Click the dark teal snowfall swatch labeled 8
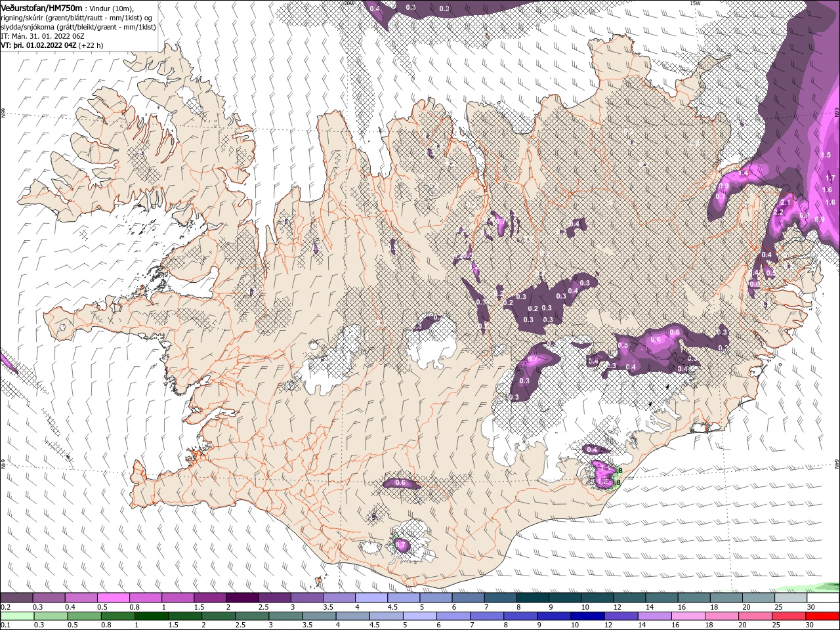 [532, 598]
